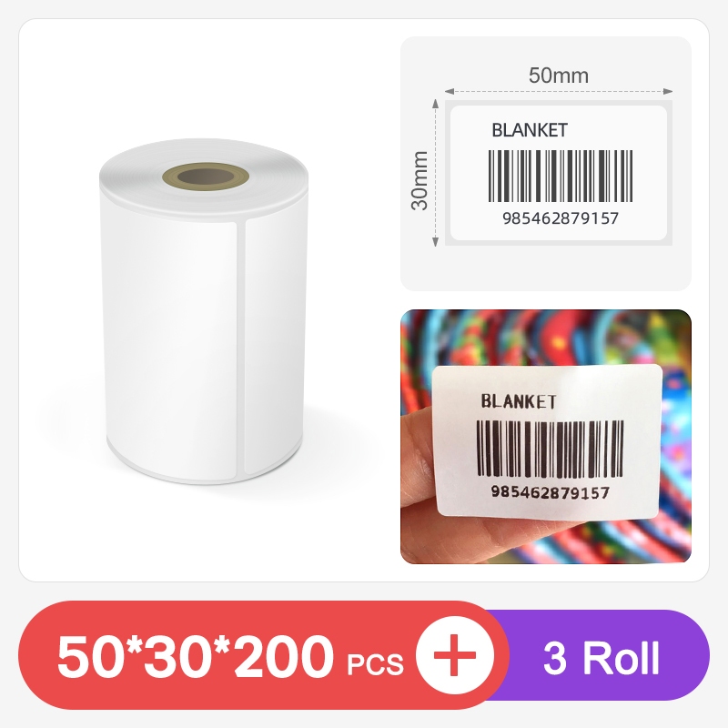Click the barcode in the diagram label
The height and width of the screenshot is (728, 728).
[561, 176]
